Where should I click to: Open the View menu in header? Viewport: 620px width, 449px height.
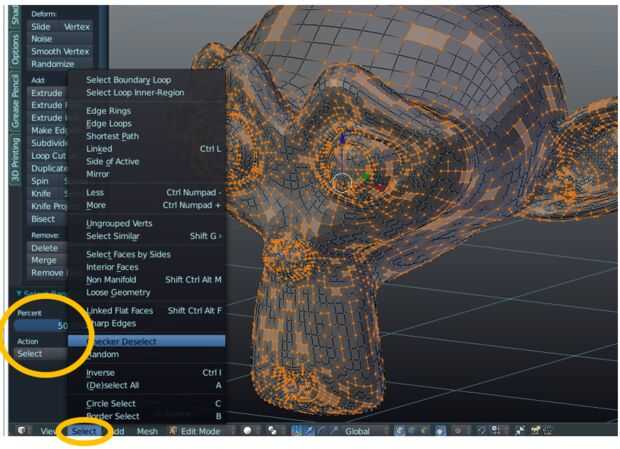click(48, 431)
